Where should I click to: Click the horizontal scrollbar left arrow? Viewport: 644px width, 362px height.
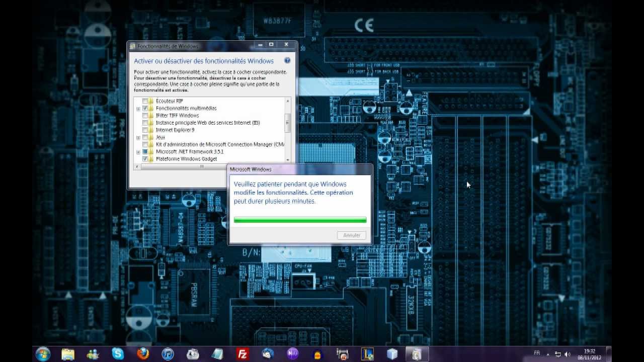pos(137,166)
